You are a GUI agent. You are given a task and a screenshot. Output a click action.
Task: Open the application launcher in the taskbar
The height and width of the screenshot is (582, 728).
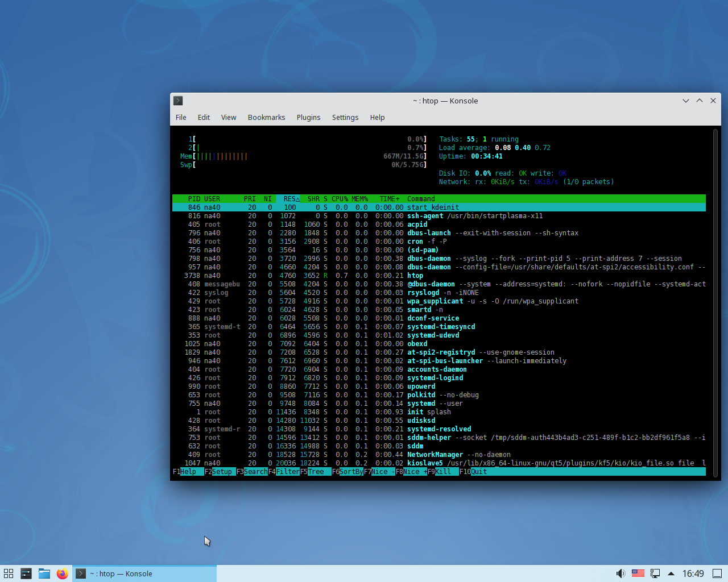(9, 573)
